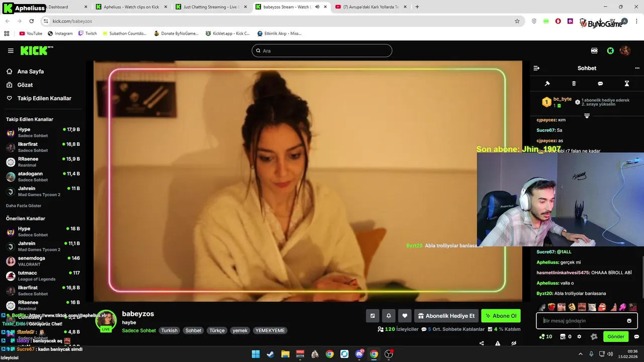Click the chat bubble mode icon
This screenshot has width=644, height=362.
[600, 83]
